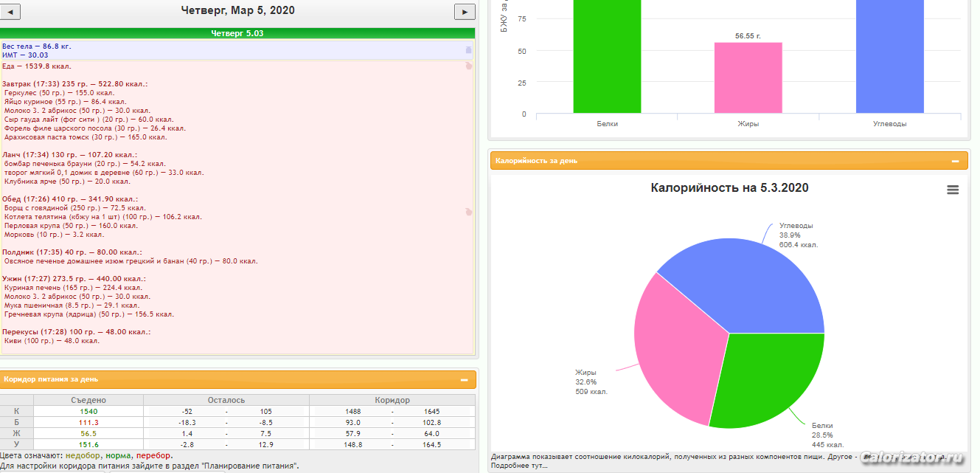Open the Завтрак meal entry
The width and height of the screenshot is (980, 473).
tap(74, 84)
